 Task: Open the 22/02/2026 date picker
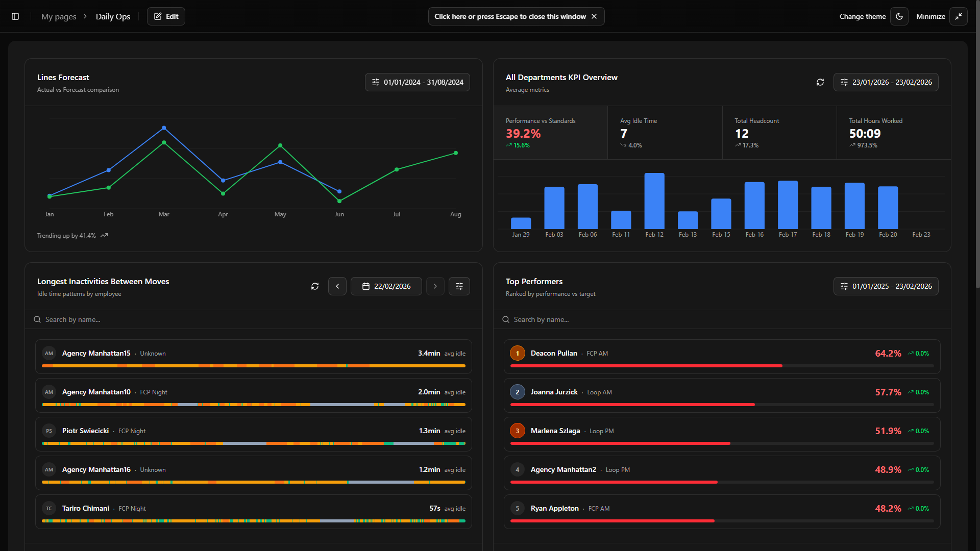point(386,286)
